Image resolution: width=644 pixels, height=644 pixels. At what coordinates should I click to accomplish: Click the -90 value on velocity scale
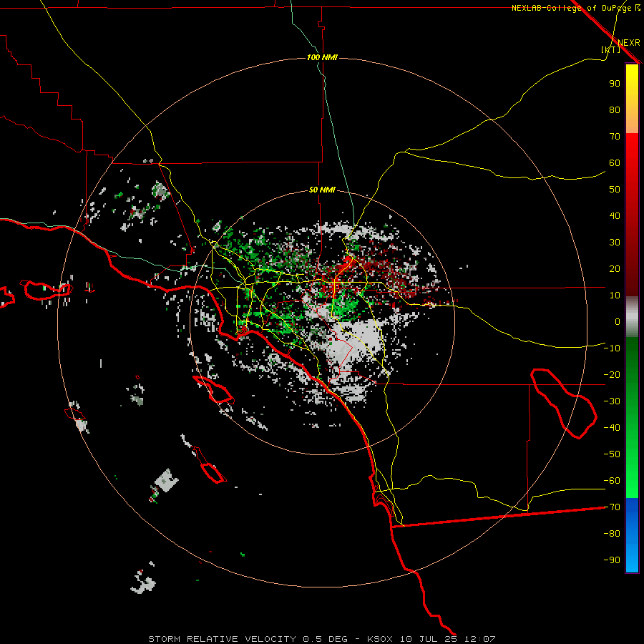click(x=612, y=560)
